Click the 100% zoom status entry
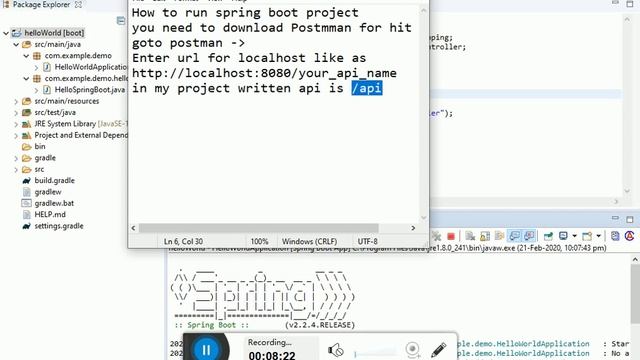640x360 pixels. click(x=259, y=242)
